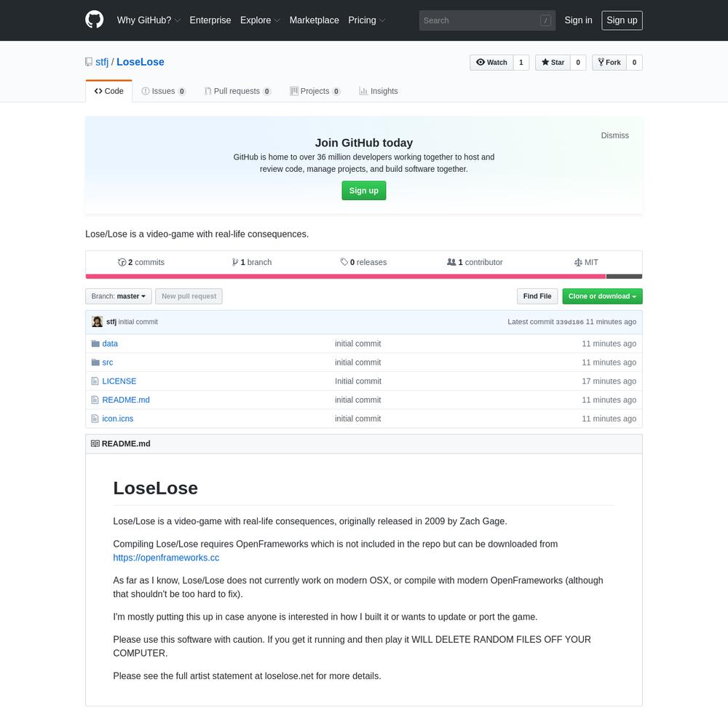View 0 releases
728x728 pixels.
click(x=363, y=262)
